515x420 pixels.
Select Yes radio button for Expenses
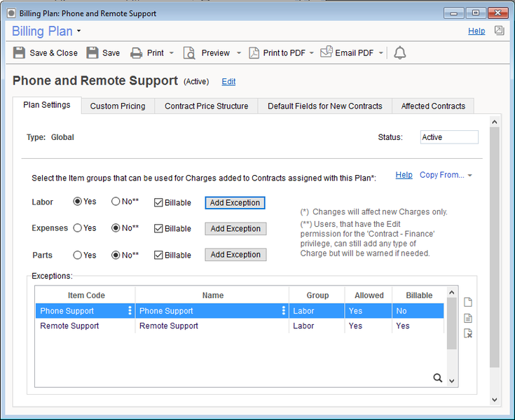[x=78, y=228]
